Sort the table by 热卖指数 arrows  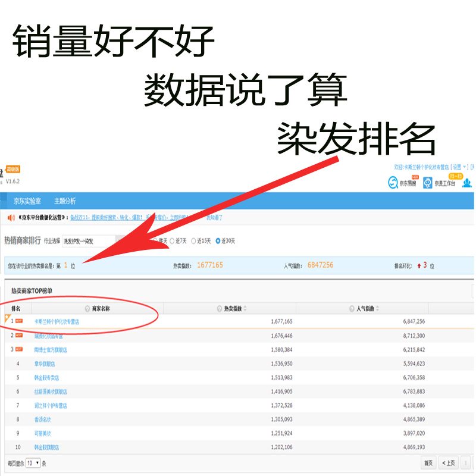click(245, 309)
